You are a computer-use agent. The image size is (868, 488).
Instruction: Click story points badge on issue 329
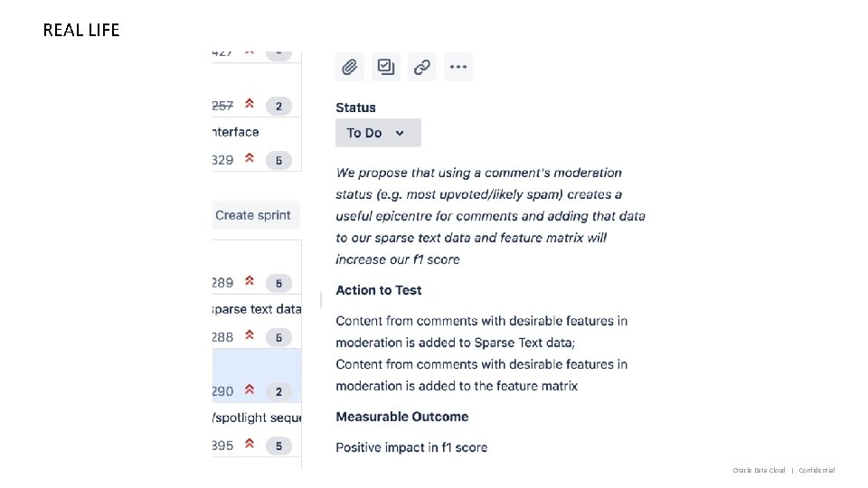(x=278, y=161)
